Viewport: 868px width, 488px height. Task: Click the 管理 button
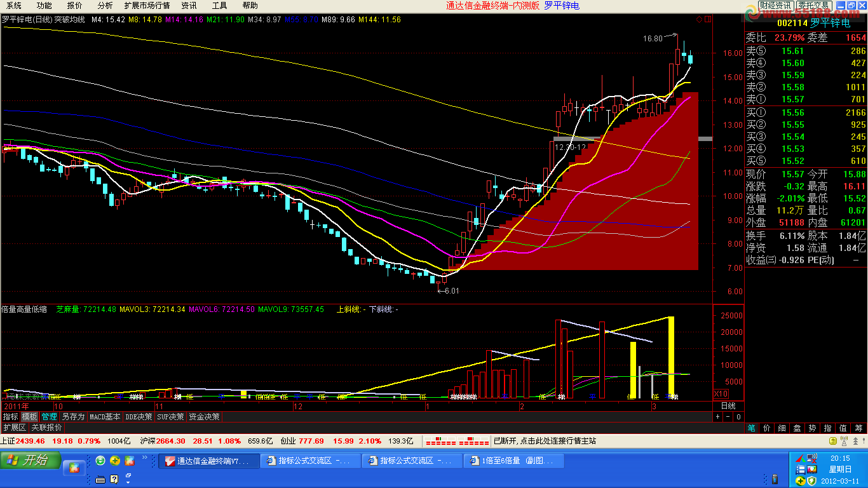49,417
